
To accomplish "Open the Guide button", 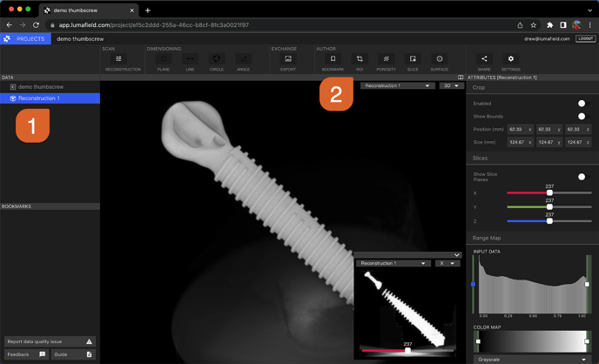I will pos(73,354).
